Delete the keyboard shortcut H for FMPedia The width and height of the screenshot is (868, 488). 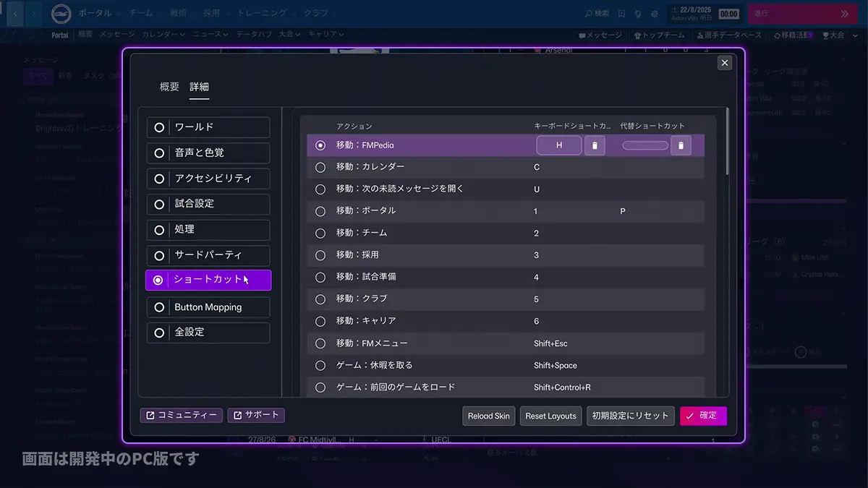pyautogui.click(x=595, y=145)
